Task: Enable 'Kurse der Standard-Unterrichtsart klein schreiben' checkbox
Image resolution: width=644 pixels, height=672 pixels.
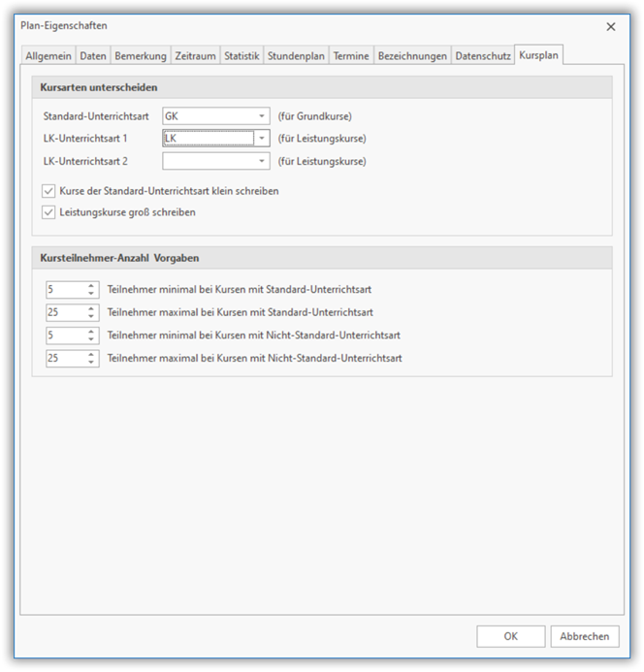Action: (x=49, y=191)
